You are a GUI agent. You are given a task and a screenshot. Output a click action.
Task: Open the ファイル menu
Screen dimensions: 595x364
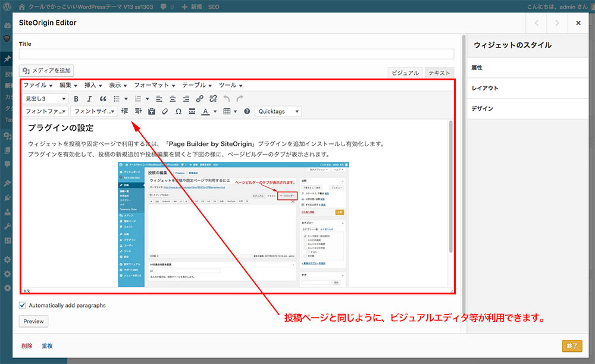tap(38, 85)
